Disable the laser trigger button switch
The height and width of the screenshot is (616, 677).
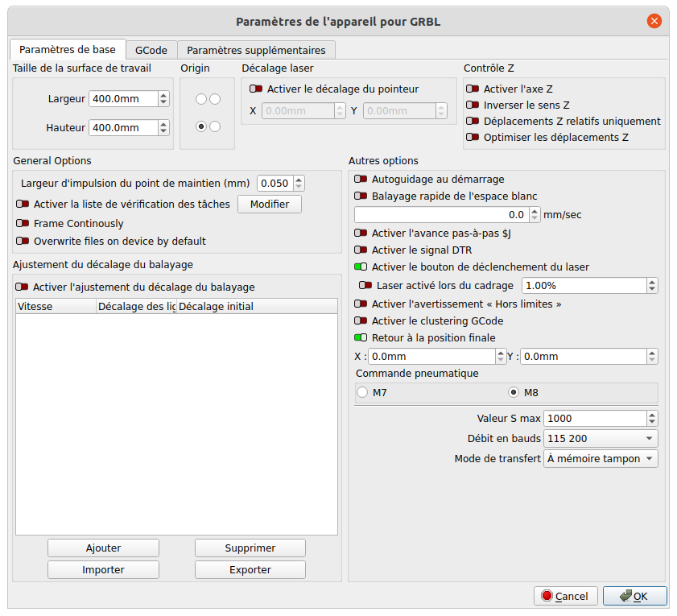pyautogui.click(x=361, y=267)
